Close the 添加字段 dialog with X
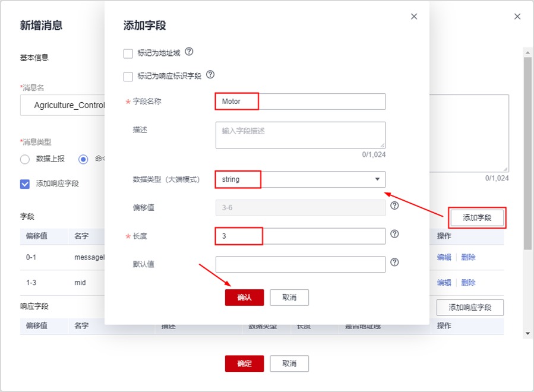 414,17
